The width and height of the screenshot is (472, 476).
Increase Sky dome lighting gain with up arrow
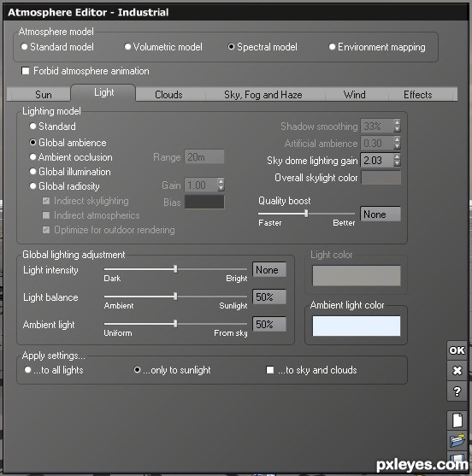click(x=397, y=157)
